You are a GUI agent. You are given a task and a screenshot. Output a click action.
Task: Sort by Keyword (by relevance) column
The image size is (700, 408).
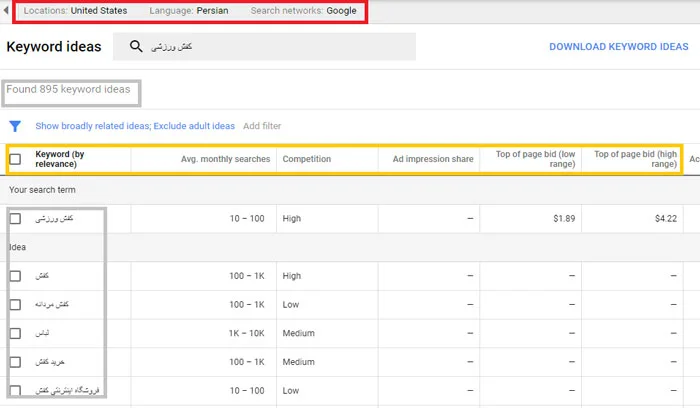click(x=60, y=159)
